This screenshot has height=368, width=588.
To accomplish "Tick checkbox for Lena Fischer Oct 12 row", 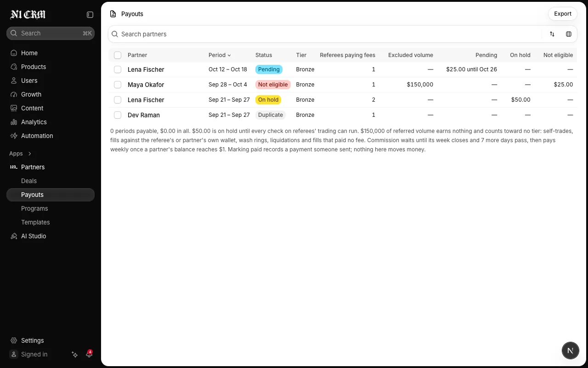I will click(x=118, y=69).
